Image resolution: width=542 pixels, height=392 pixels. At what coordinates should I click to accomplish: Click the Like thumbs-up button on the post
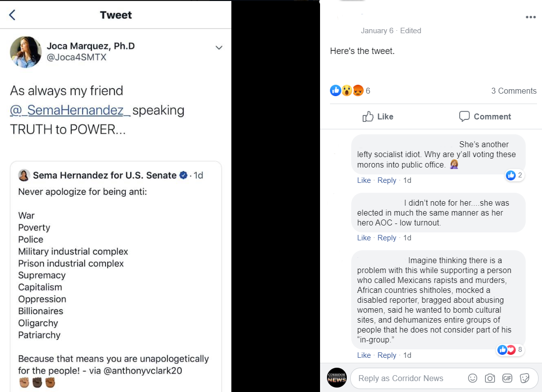click(x=378, y=116)
